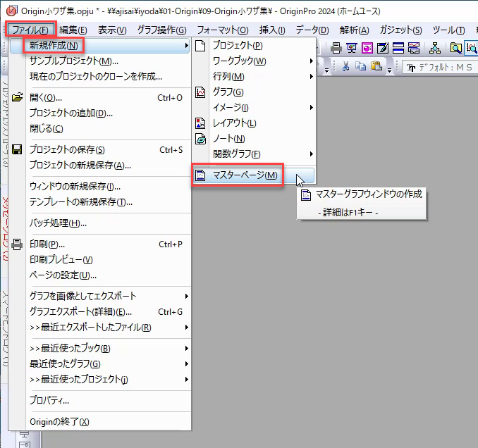
Task: Open the ツール(T) menu
Action: 448,30
